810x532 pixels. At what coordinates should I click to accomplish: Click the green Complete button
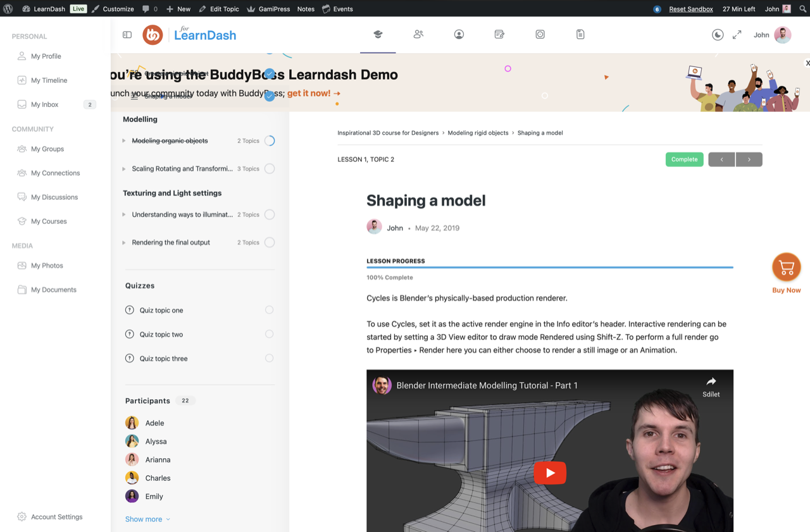(684, 159)
